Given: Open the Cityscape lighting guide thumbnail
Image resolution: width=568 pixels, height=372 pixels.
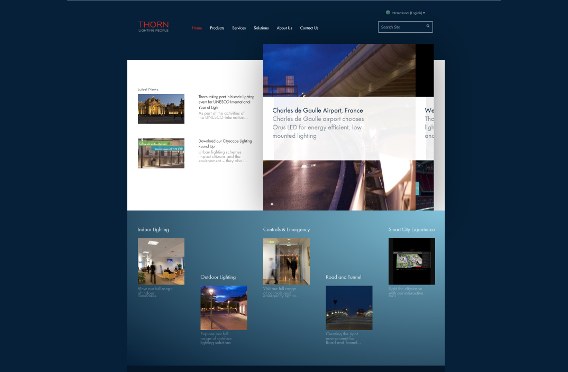Looking at the screenshot, I should coord(161,153).
